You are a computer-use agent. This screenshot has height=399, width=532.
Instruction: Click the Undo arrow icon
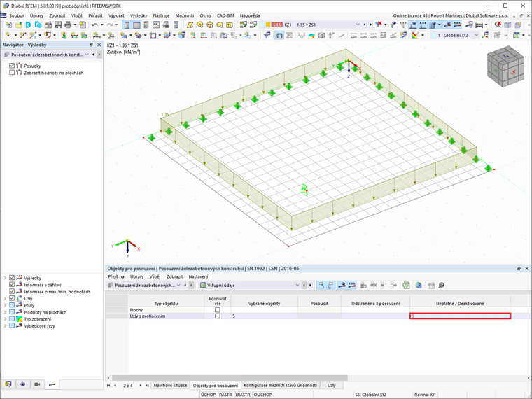94,24
